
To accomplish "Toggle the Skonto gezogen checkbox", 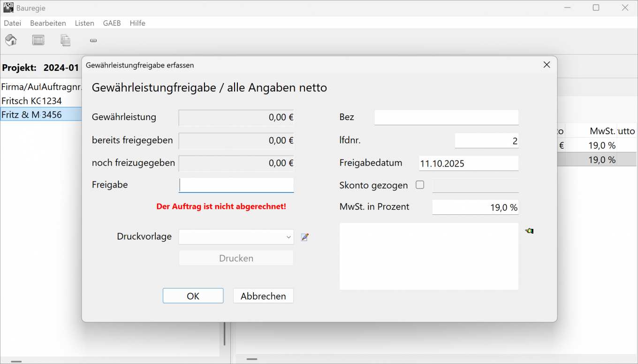I will click(420, 185).
